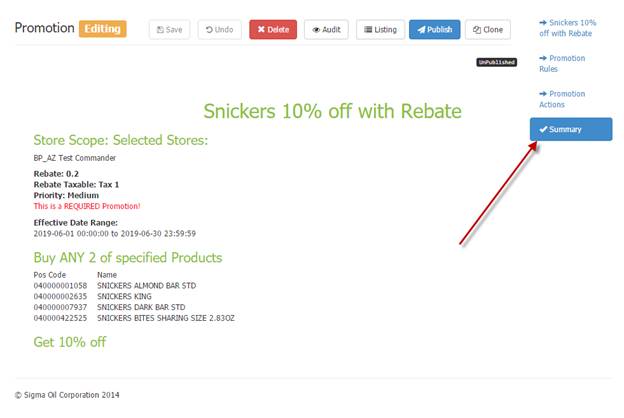Undo the last change
Viewport: 624px width, 418px height.
(x=219, y=29)
